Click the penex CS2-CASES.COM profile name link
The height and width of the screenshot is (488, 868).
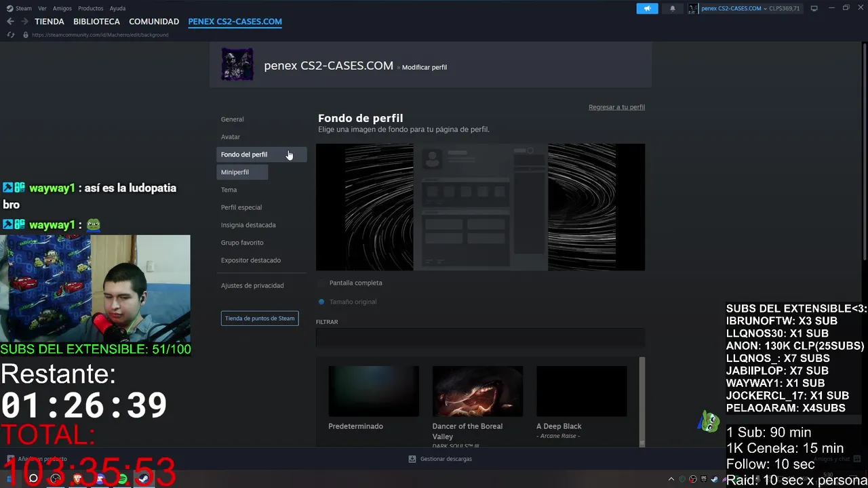(328, 66)
